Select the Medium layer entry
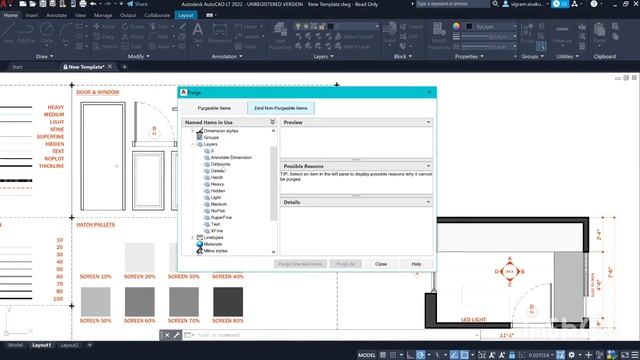 (218, 204)
